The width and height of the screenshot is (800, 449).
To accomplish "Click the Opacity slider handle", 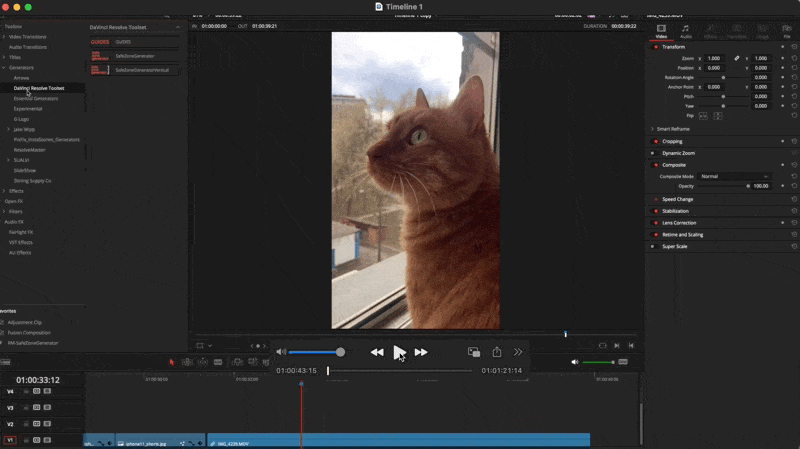I will click(748, 186).
